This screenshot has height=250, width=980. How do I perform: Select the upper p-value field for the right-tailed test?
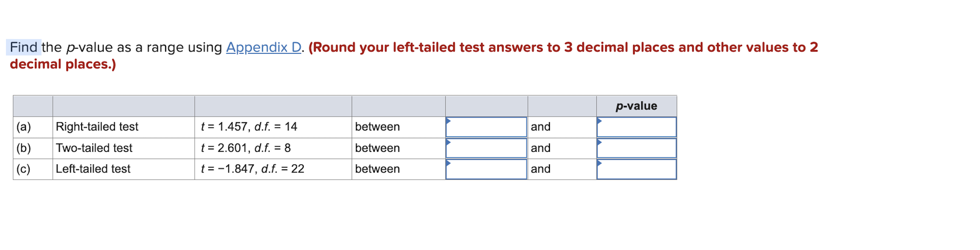coord(636,127)
